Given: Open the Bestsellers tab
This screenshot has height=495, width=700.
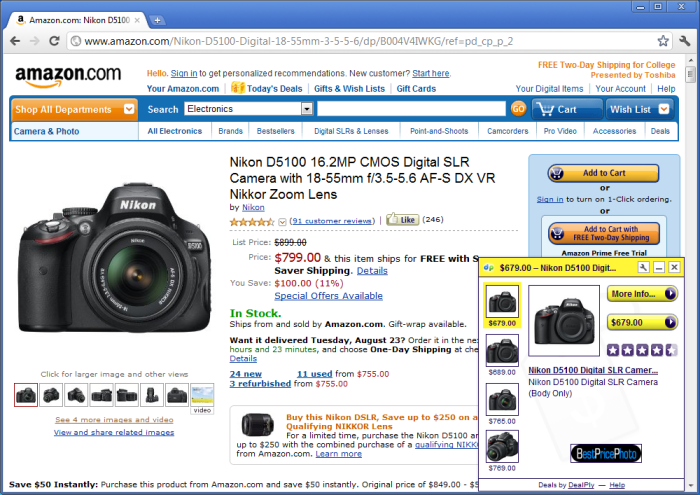Looking at the screenshot, I should (x=275, y=131).
